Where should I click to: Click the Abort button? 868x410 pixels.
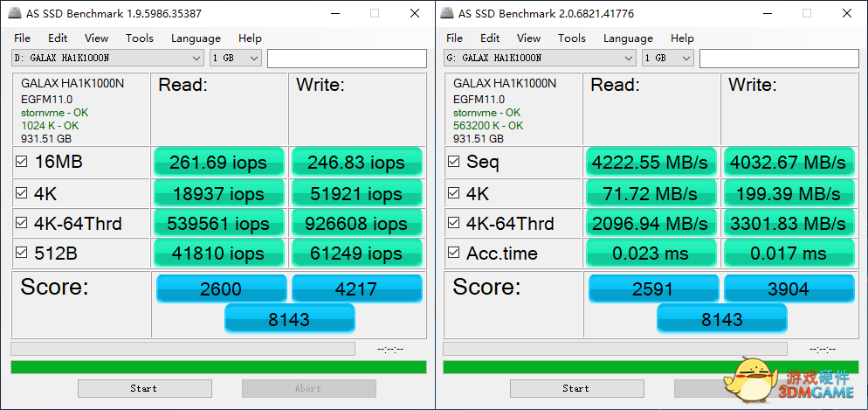point(309,388)
